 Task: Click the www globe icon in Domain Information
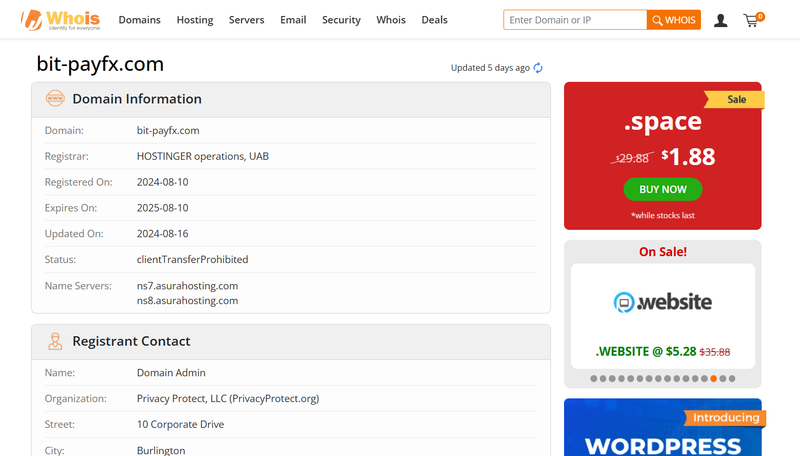click(x=55, y=98)
